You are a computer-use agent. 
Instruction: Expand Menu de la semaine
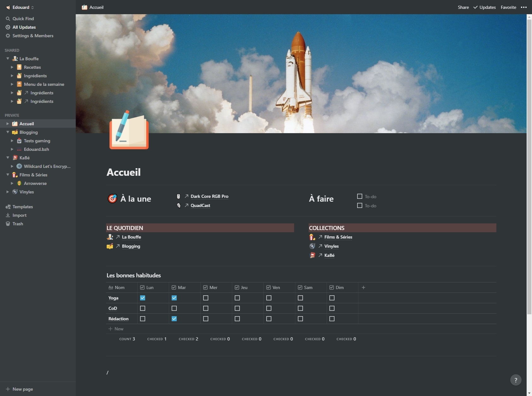click(12, 84)
